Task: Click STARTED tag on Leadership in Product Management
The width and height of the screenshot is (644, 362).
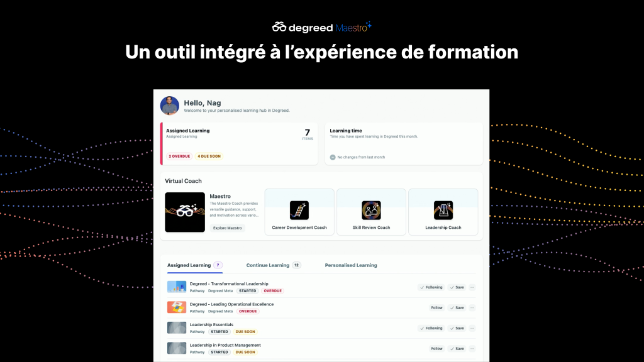Action: [x=219, y=353]
